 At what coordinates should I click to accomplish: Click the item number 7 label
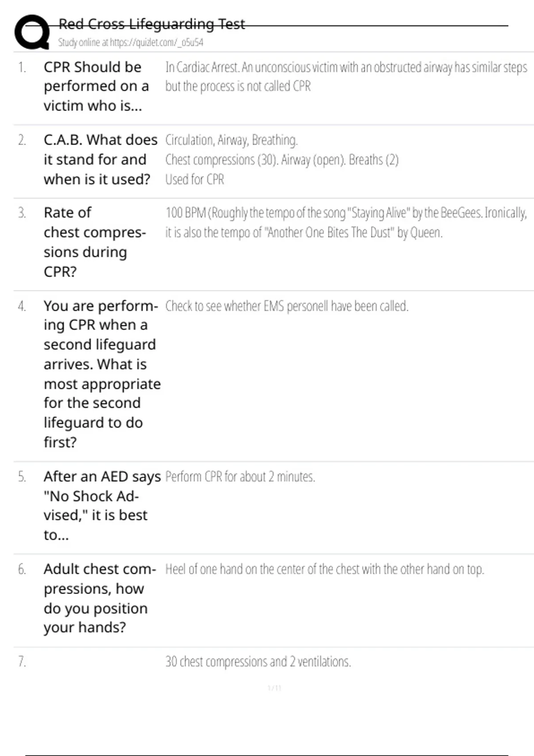tap(22, 662)
